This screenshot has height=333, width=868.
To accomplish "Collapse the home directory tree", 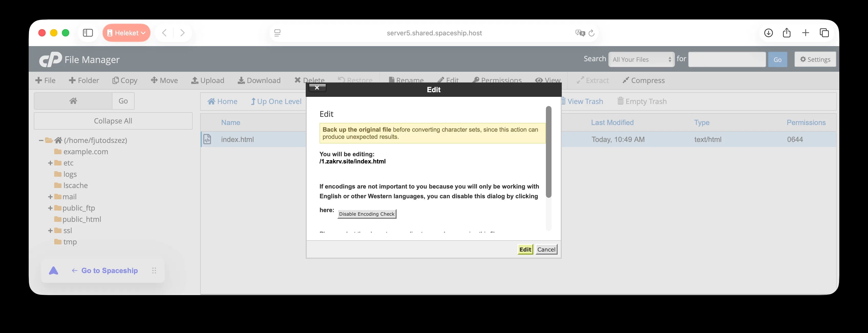I will click(41, 141).
